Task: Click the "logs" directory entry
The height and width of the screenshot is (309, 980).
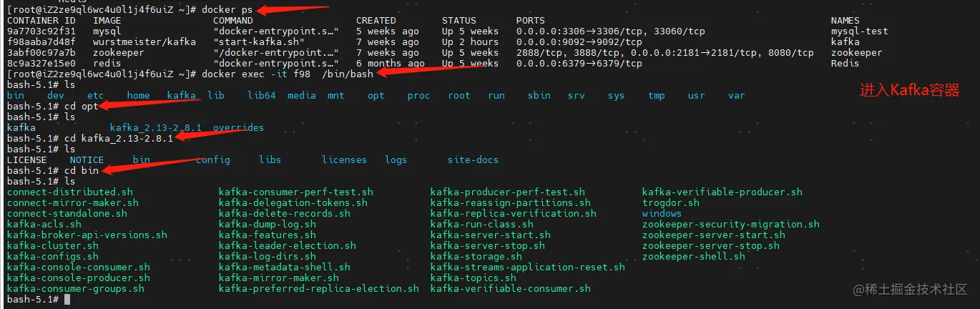Action: (396, 160)
